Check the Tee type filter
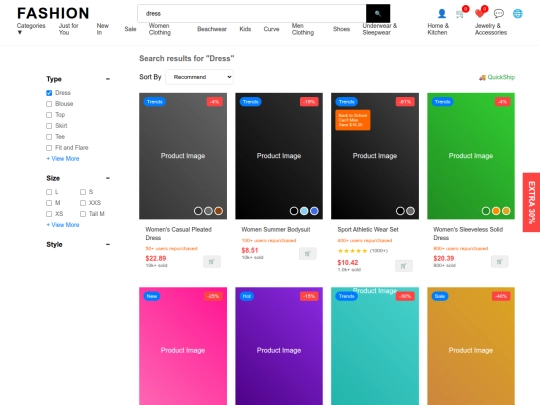540x405 pixels. tap(49, 137)
